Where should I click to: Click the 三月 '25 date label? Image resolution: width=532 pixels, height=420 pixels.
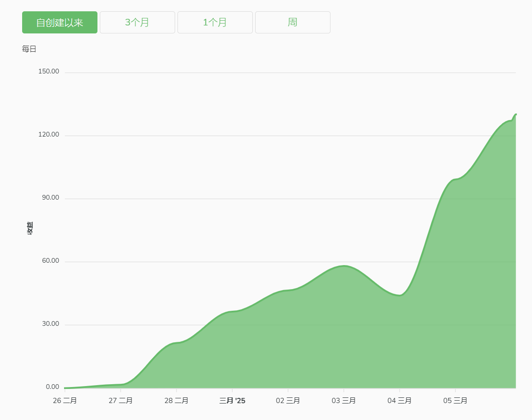[x=232, y=401]
